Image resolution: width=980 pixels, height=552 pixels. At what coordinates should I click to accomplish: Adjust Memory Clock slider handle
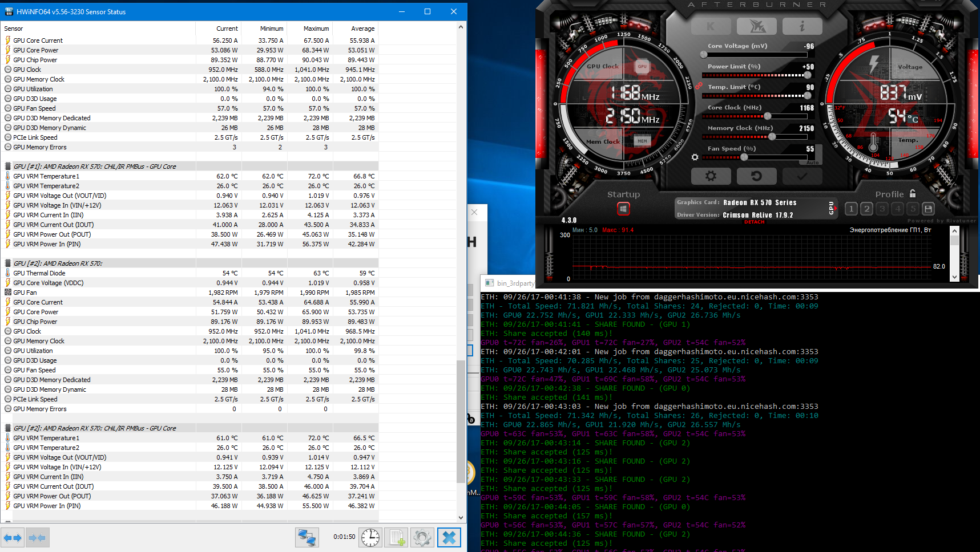[x=772, y=137]
